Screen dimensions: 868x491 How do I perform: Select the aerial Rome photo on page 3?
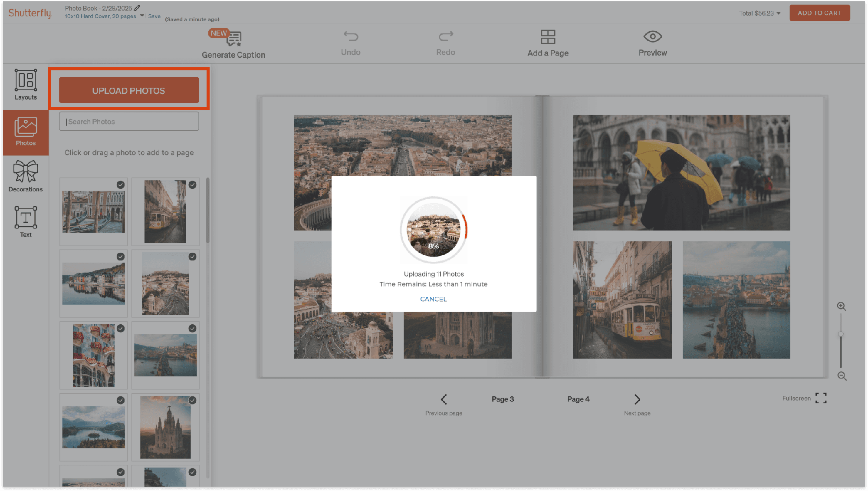402,145
